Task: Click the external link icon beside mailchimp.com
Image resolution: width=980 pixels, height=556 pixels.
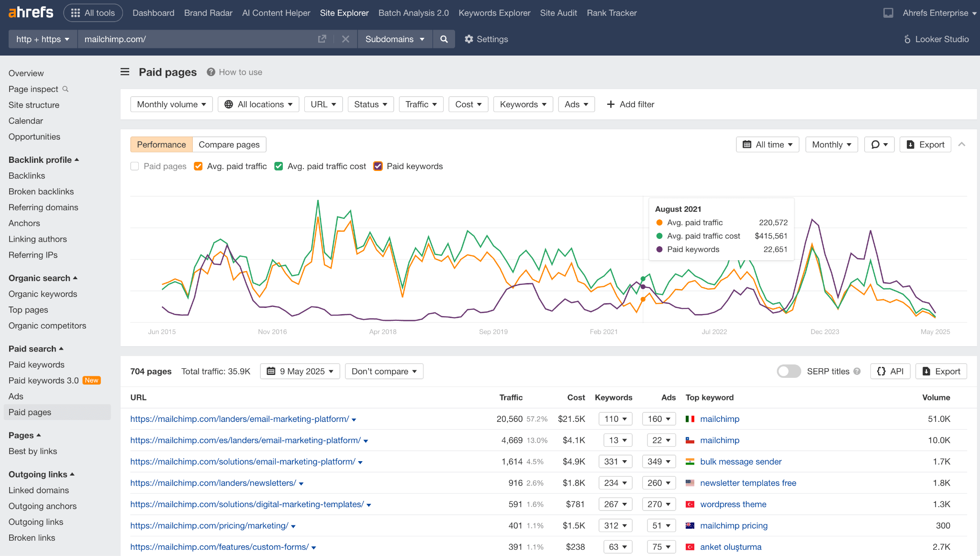Action: pyautogui.click(x=322, y=39)
